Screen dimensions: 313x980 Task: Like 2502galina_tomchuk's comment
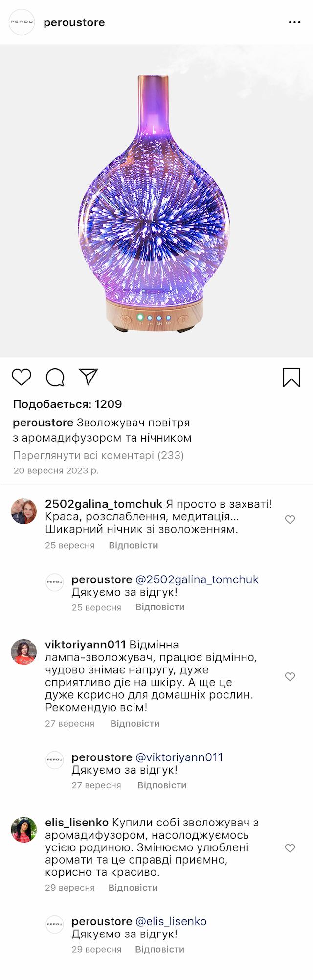pos(290,520)
